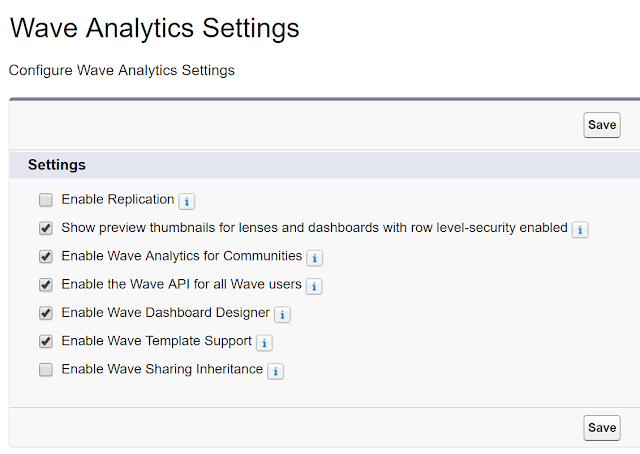Click the Settings section header
The width and height of the screenshot is (640, 454).
[x=57, y=165]
